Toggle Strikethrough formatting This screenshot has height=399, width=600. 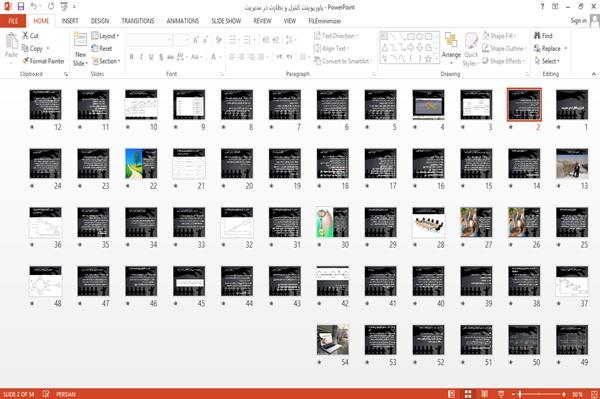coord(170,57)
